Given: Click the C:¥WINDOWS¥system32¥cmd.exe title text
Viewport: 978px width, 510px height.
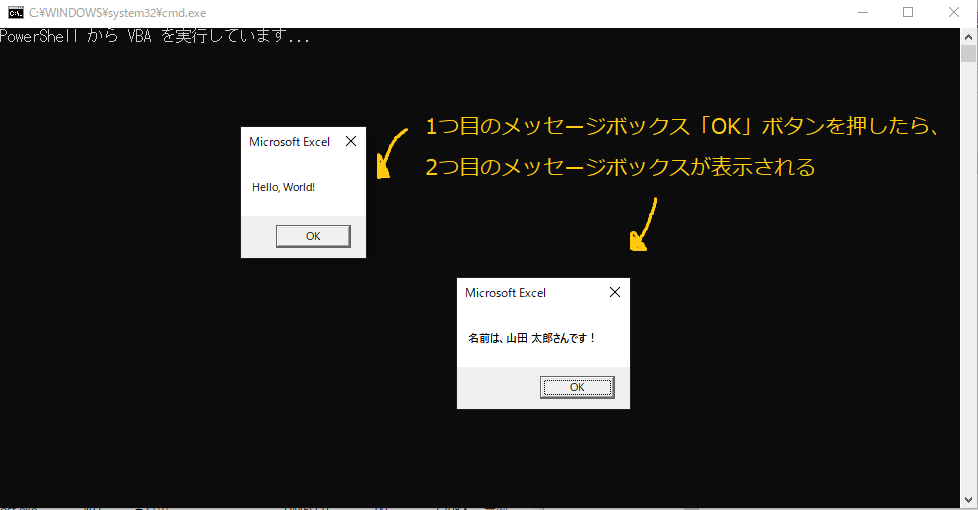Looking at the screenshot, I should coord(118,13).
